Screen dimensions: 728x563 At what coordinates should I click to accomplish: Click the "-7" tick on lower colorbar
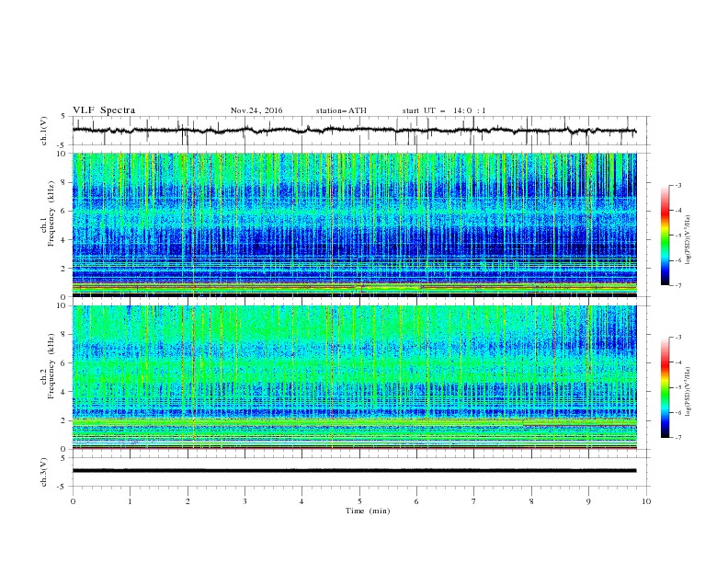pyautogui.click(x=677, y=437)
